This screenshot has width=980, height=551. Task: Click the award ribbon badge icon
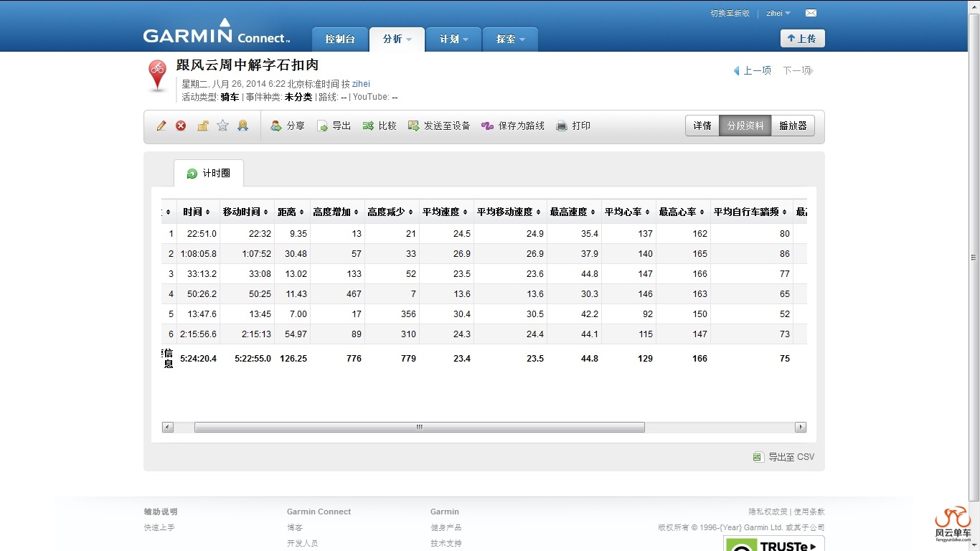click(x=243, y=126)
